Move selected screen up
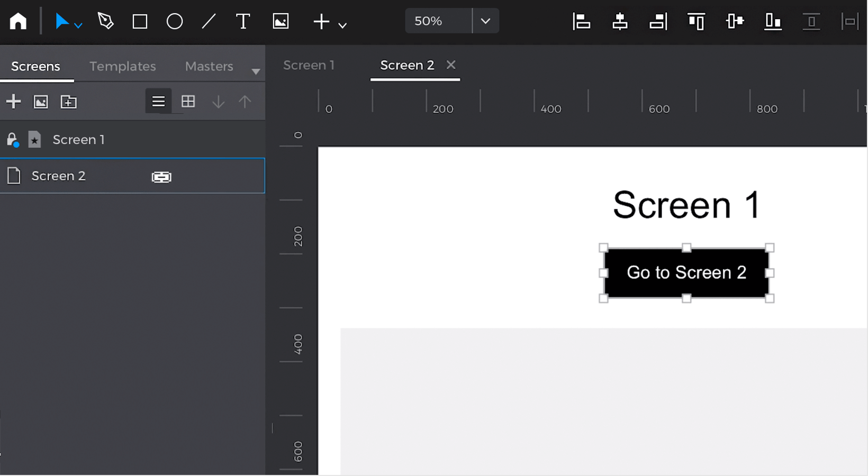 pyautogui.click(x=245, y=102)
